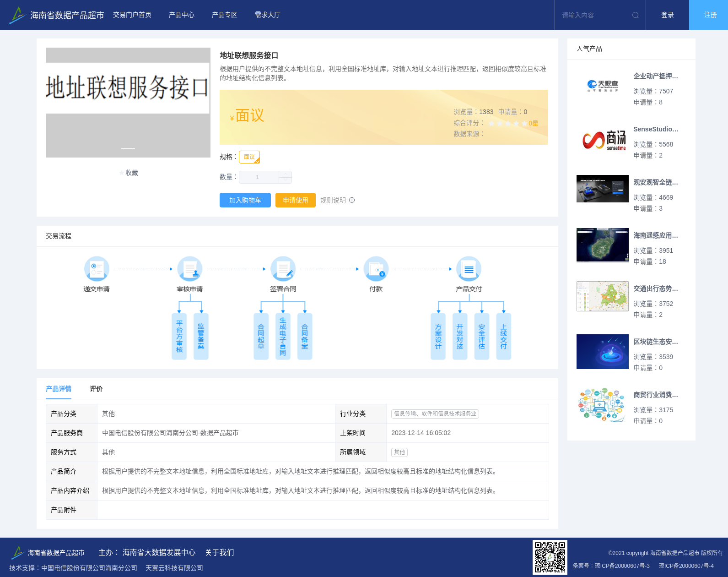Click the 付款 step icon

click(376, 269)
